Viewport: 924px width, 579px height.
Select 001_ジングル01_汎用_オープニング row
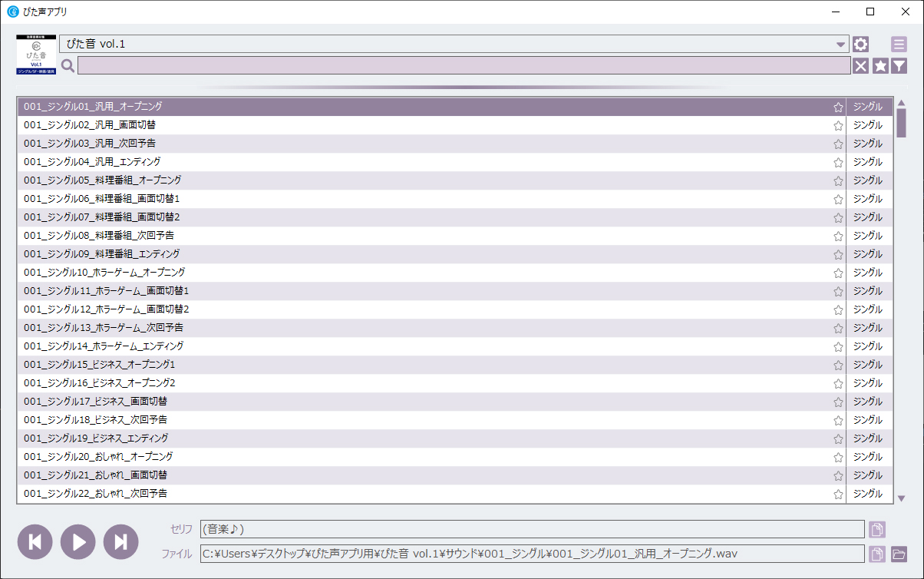(455, 107)
